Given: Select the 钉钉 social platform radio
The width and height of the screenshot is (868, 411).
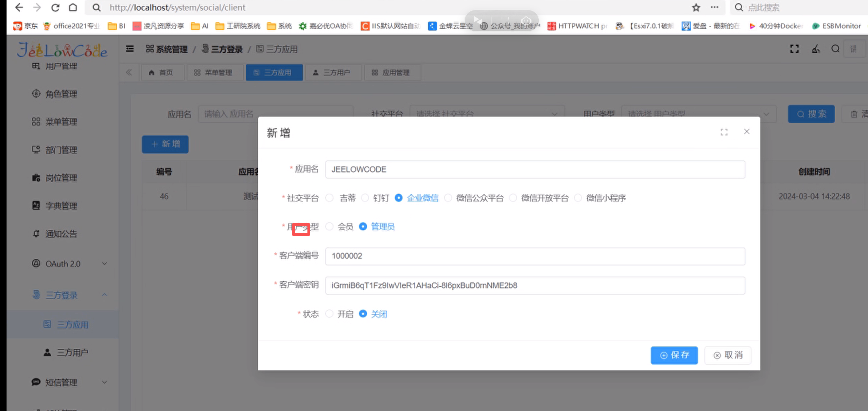Looking at the screenshot, I should coord(365,198).
